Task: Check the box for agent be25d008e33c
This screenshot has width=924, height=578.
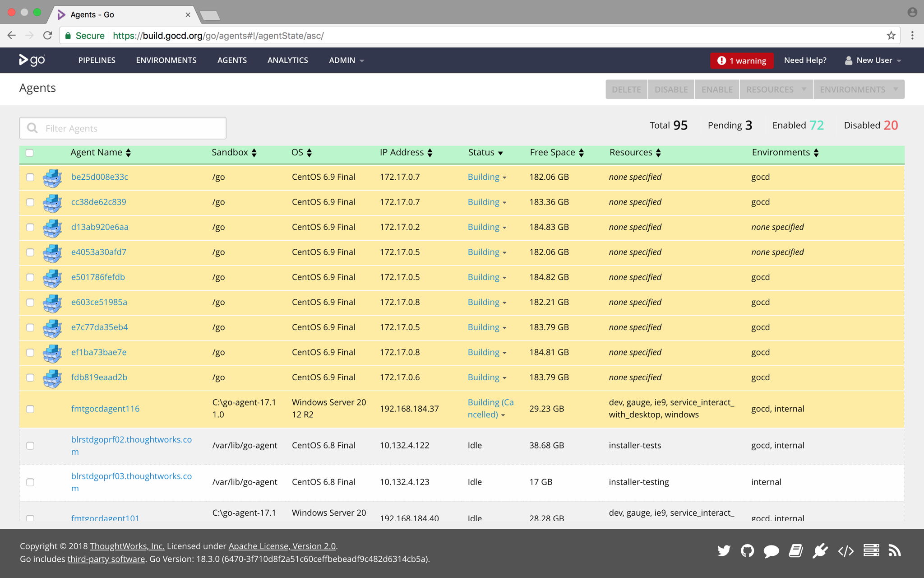Action: 30,177
